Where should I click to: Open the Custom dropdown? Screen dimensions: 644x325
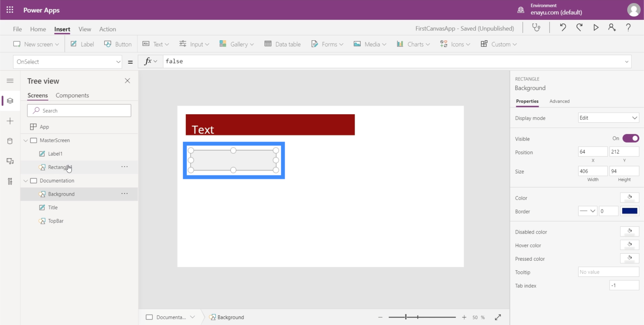499,44
